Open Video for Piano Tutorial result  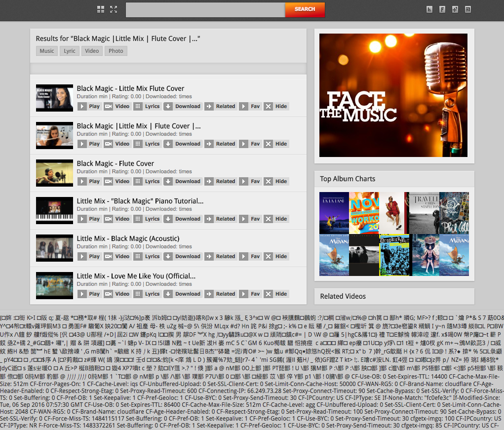(x=117, y=219)
